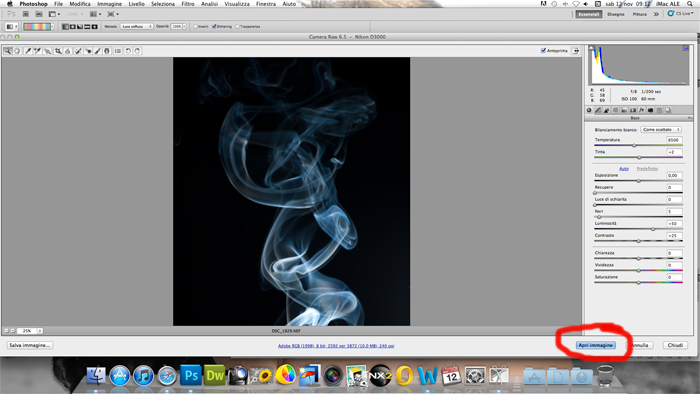Screen dimensions: 700x394
Task: Pick the White Balance eyedropper tool
Action: (28, 51)
